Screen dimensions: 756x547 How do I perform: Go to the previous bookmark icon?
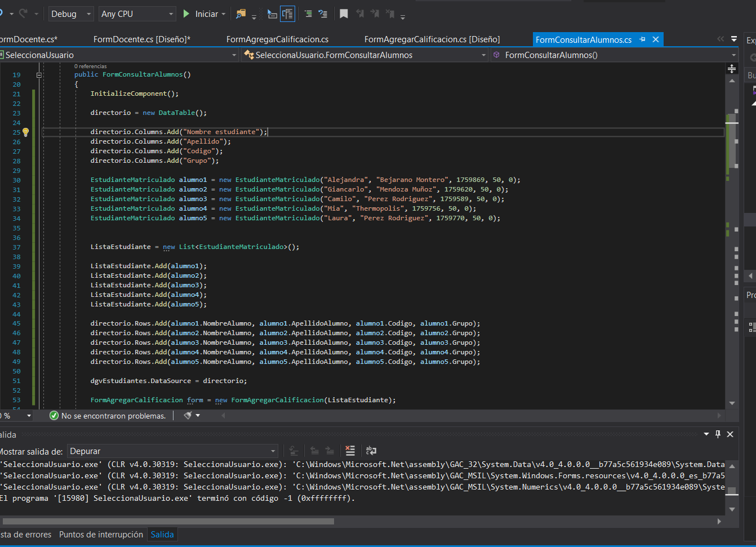point(360,14)
